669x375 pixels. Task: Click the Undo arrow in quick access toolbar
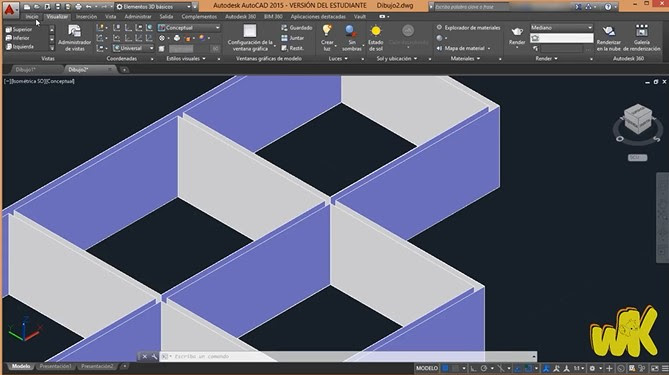coord(88,7)
